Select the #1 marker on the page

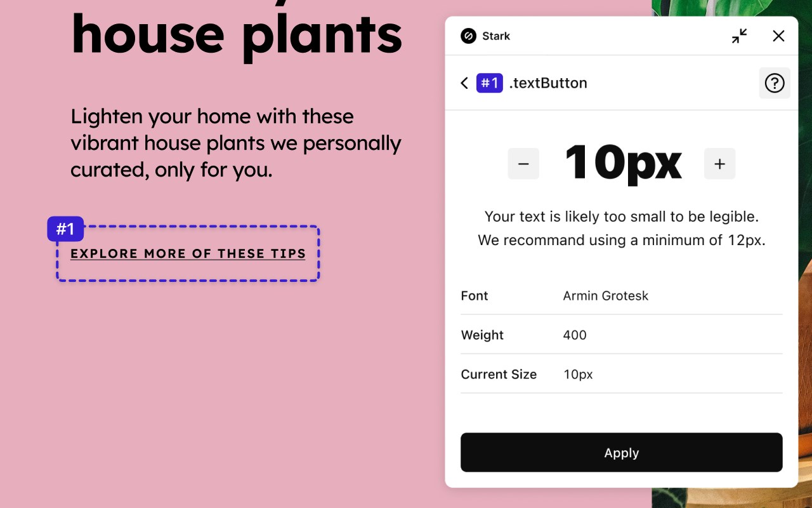tap(65, 229)
